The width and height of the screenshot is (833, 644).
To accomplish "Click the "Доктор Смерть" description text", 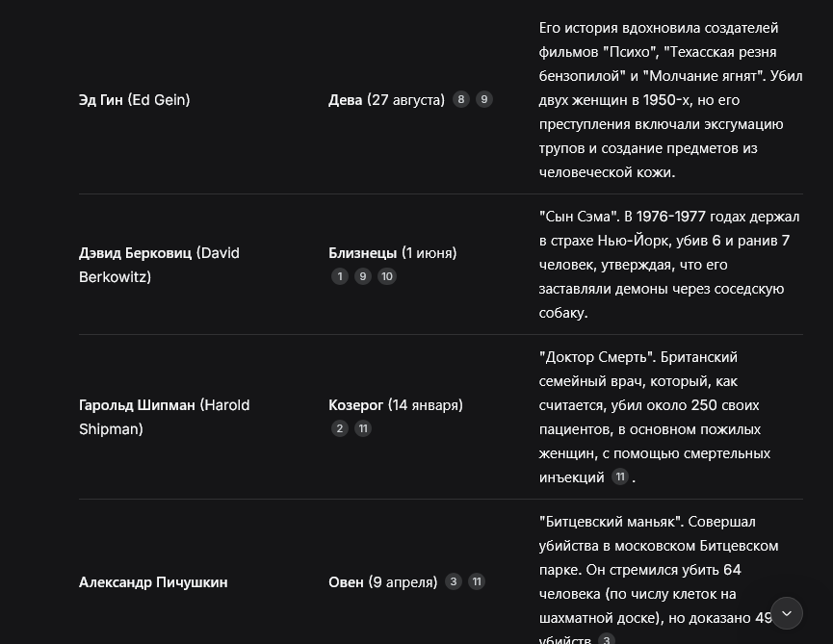I will (x=655, y=417).
